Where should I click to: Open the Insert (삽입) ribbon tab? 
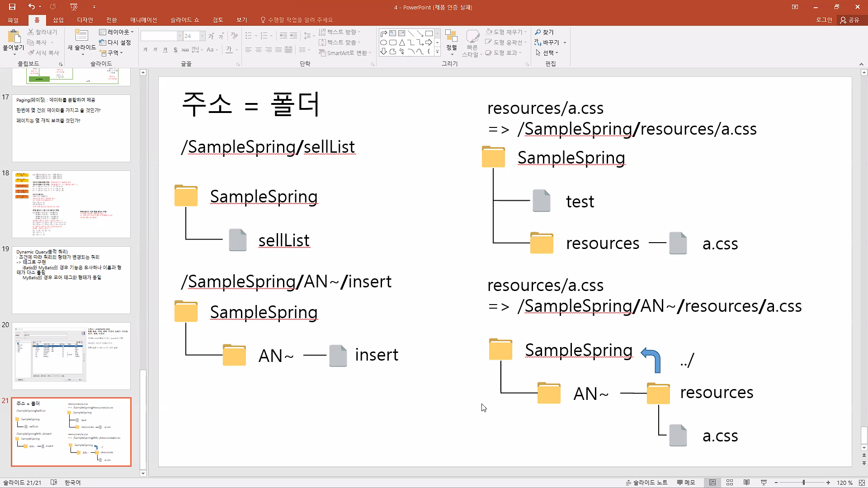point(58,20)
